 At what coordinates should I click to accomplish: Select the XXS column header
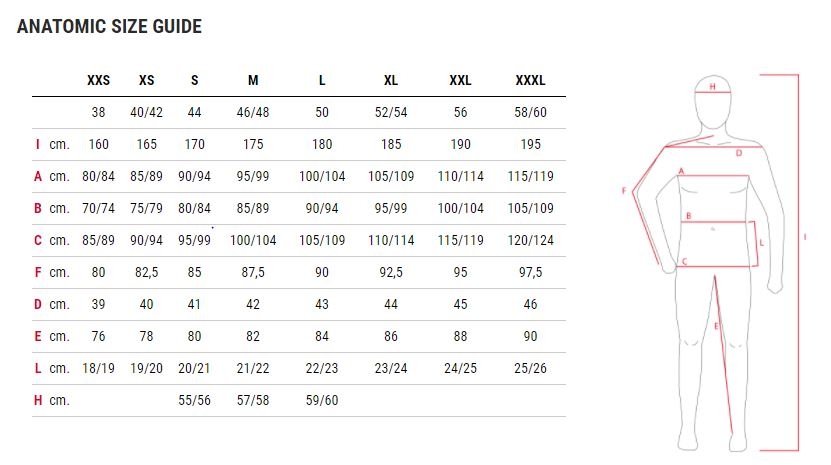pyautogui.click(x=99, y=80)
